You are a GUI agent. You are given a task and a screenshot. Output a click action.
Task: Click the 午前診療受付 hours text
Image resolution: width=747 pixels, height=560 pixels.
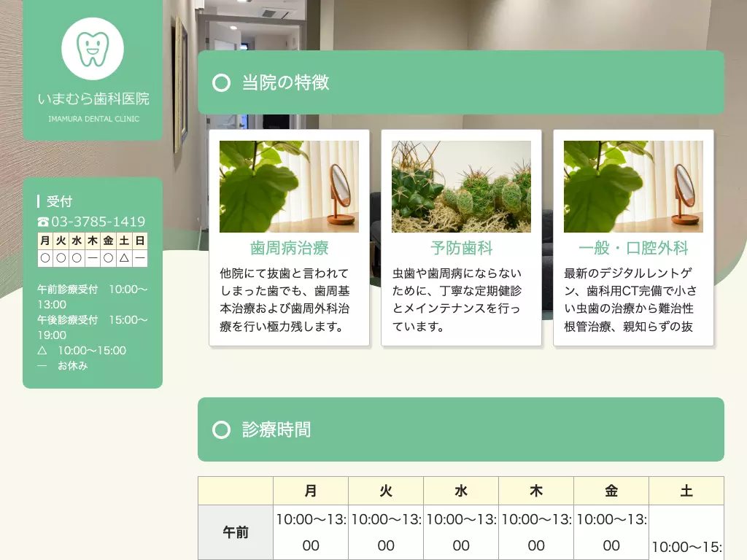coord(93,297)
